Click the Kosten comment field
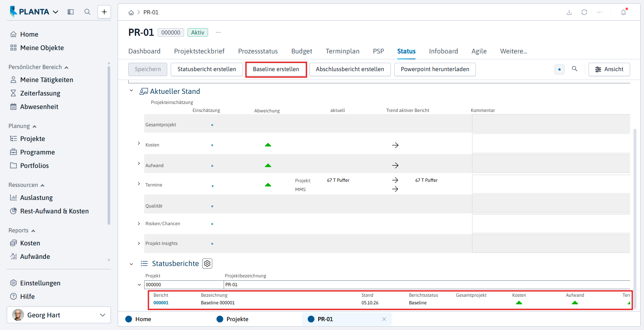 click(x=551, y=144)
